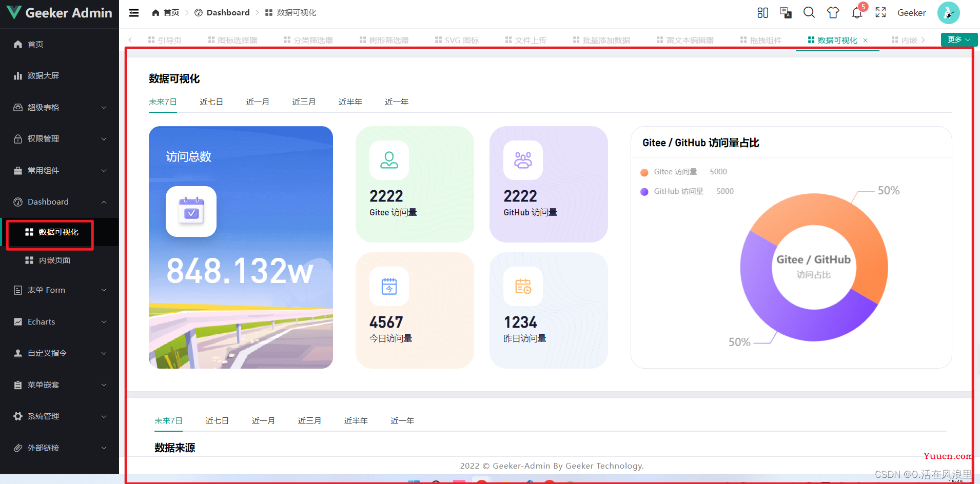
Task: Select 近七日 above 数据来源
Action: tap(217, 421)
